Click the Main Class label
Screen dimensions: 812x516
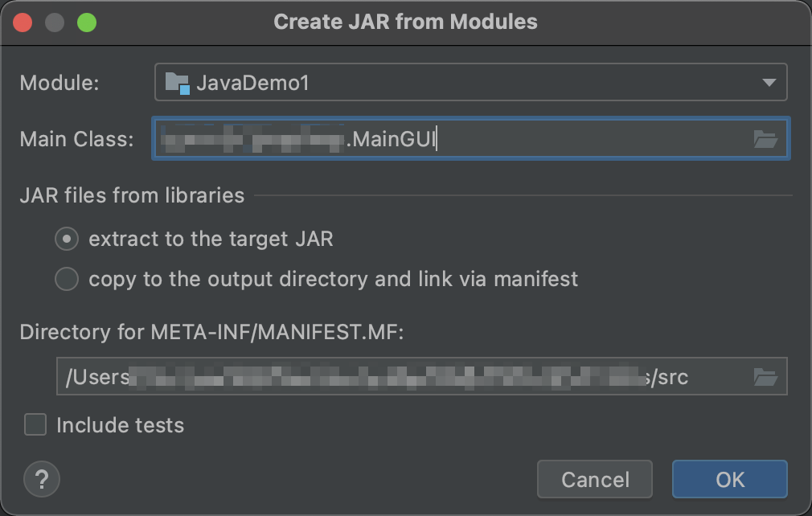click(x=76, y=139)
